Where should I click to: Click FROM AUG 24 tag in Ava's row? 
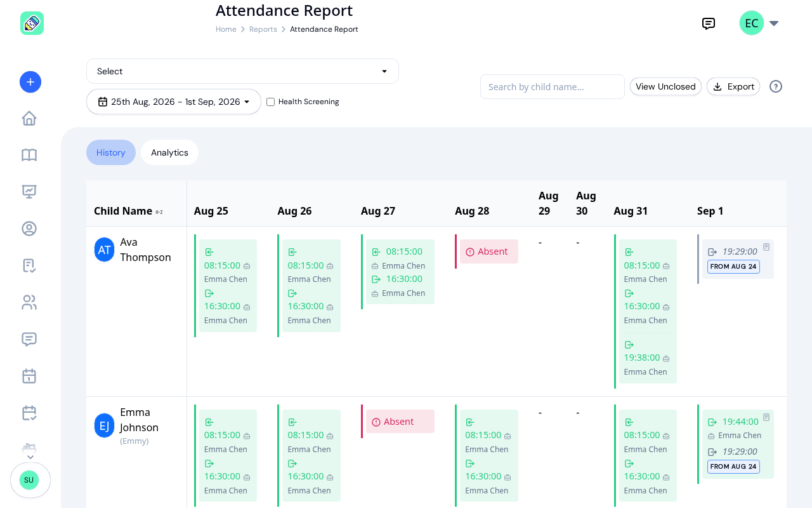(733, 267)
